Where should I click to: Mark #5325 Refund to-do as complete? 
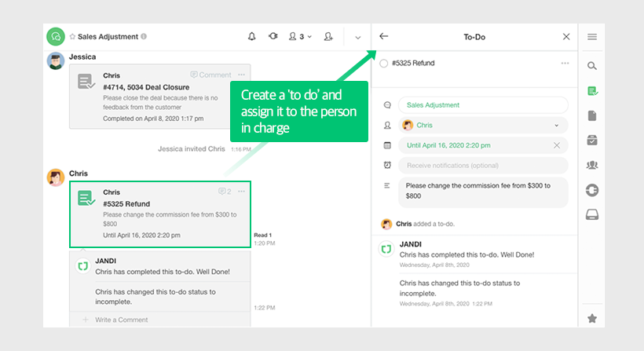pos(384,64)
